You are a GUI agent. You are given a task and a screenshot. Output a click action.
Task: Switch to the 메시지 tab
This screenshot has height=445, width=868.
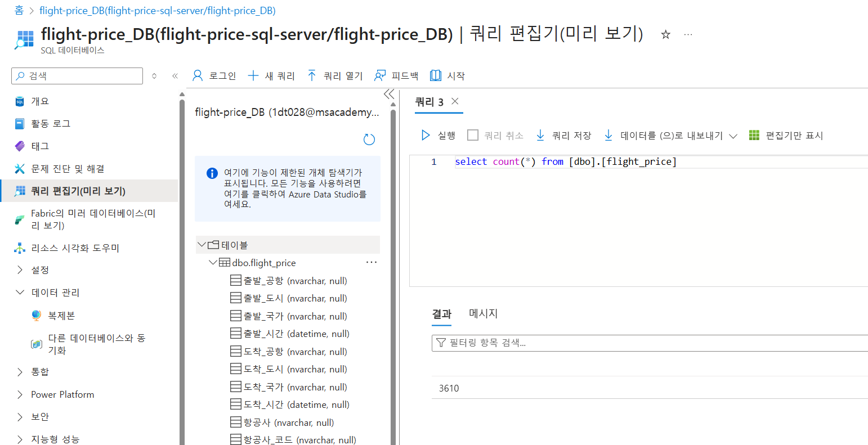[x=484, y=313]
